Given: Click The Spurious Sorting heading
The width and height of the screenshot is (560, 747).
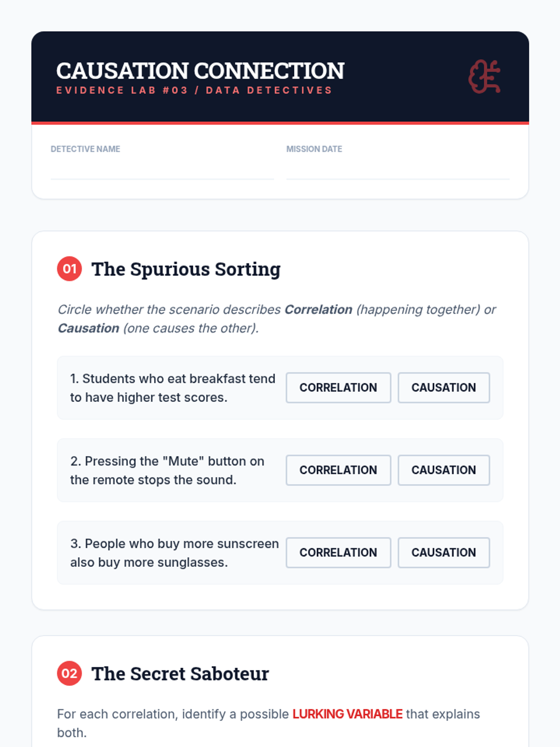Looking at the screenshot, I should click(x=186, y=269).
